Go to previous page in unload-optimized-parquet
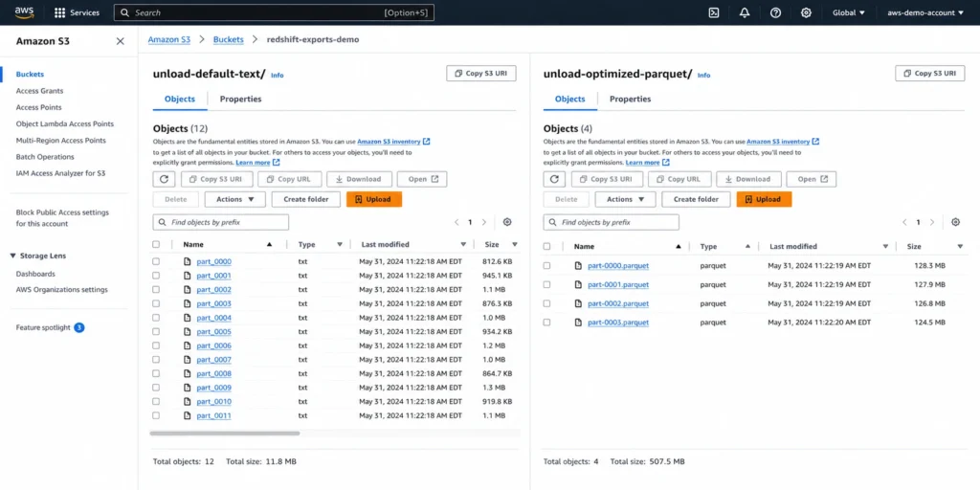The width and height of the screenshot is (980, 490). [x=904, y=222]
